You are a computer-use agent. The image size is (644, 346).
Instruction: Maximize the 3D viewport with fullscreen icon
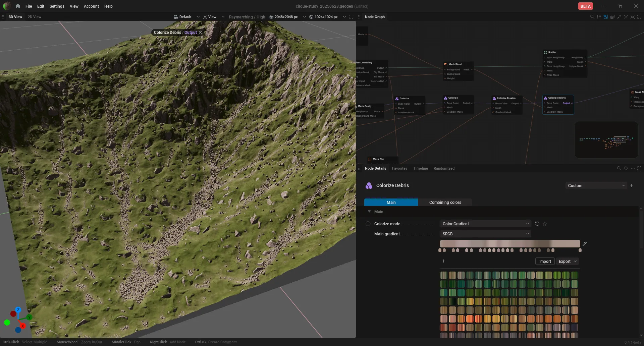[x=351, y=17]
